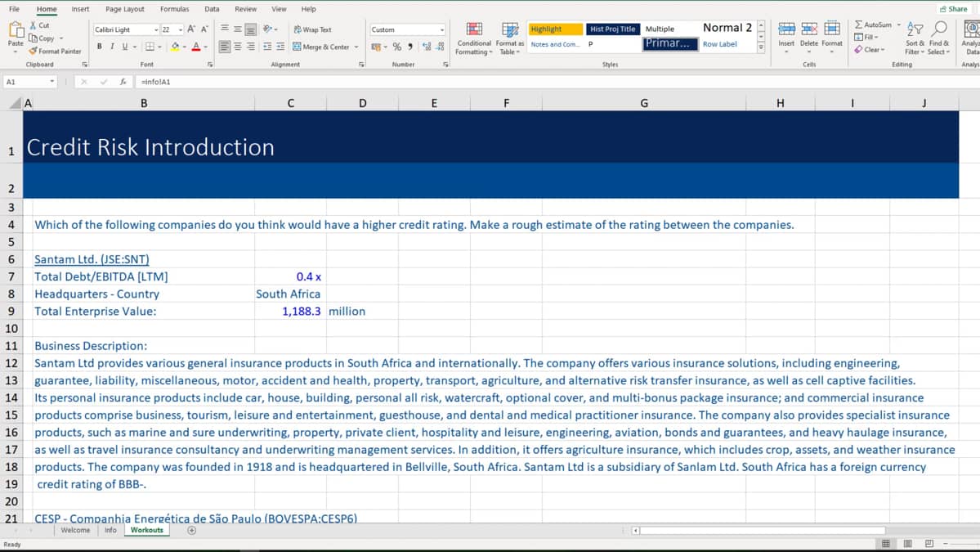The width and height of the screenshot is (980, 552).
Task: Apply italic formatting
Action: coord(112,47)
